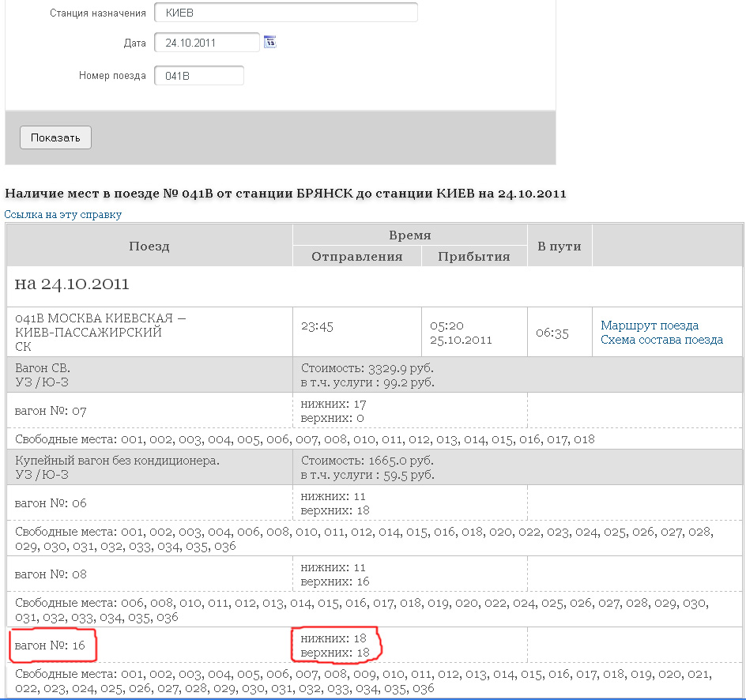Open the Ссылка на эту справку link
The image size is (746, 700).
[63, 214]
